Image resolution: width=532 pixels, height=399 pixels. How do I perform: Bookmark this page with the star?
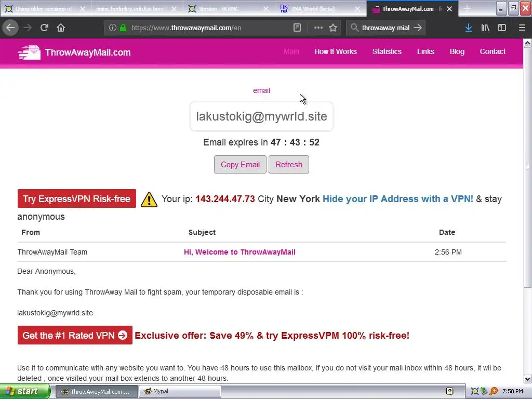(x=333, y=28)
